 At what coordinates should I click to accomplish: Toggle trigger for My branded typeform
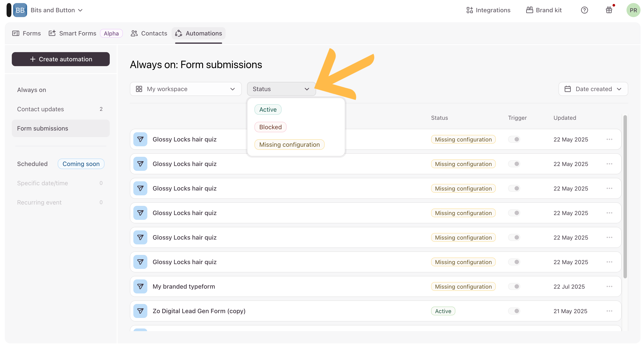(x=514, y=286)
